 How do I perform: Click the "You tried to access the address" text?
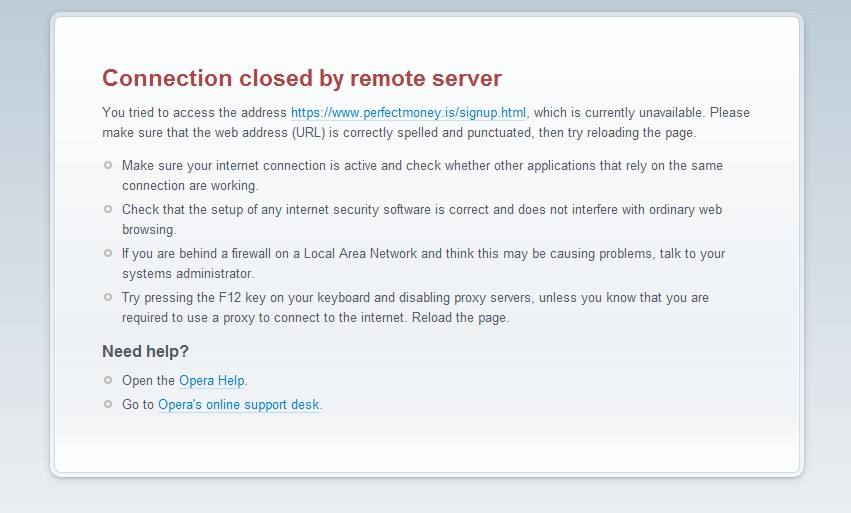point(195,113)
